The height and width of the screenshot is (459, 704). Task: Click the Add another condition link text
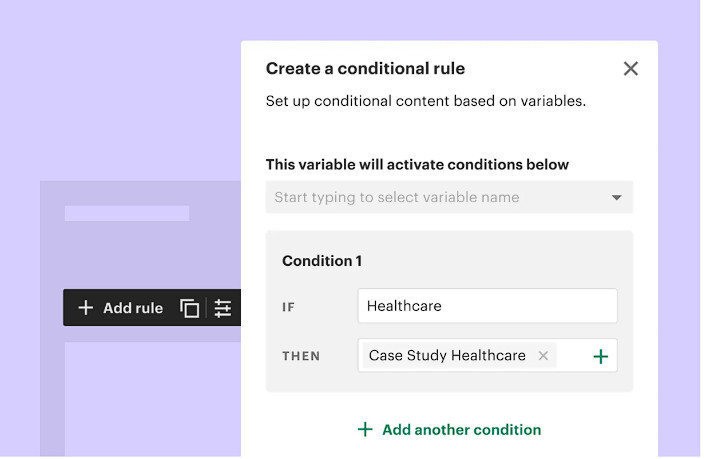(461, 430)
